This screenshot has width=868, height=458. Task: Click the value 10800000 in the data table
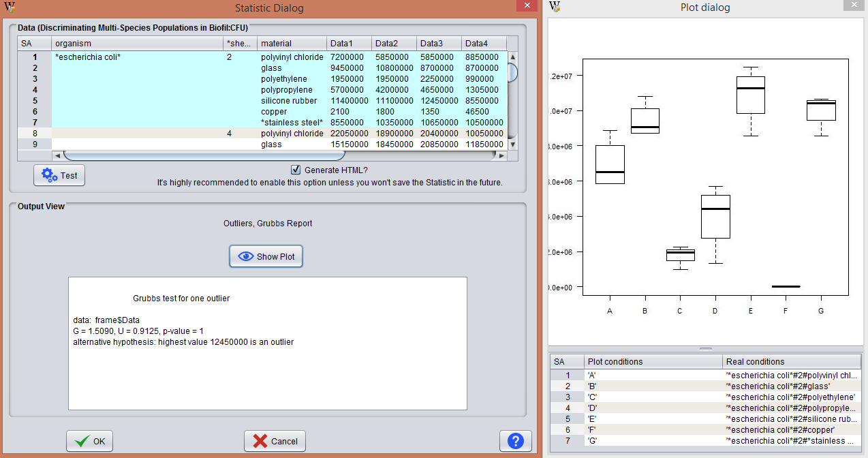[x=394, y=68]
